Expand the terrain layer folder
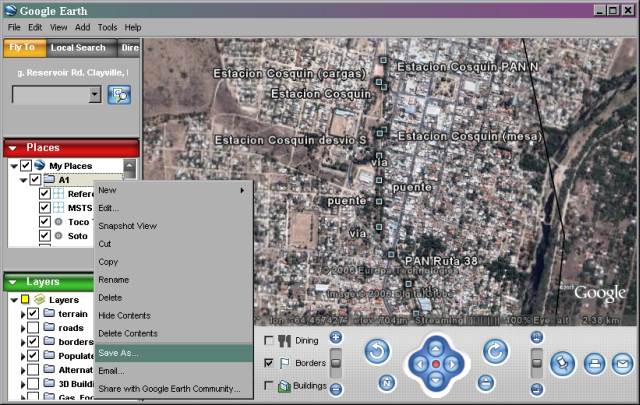This screenshot has height=405, width=640. pos(21,314)
